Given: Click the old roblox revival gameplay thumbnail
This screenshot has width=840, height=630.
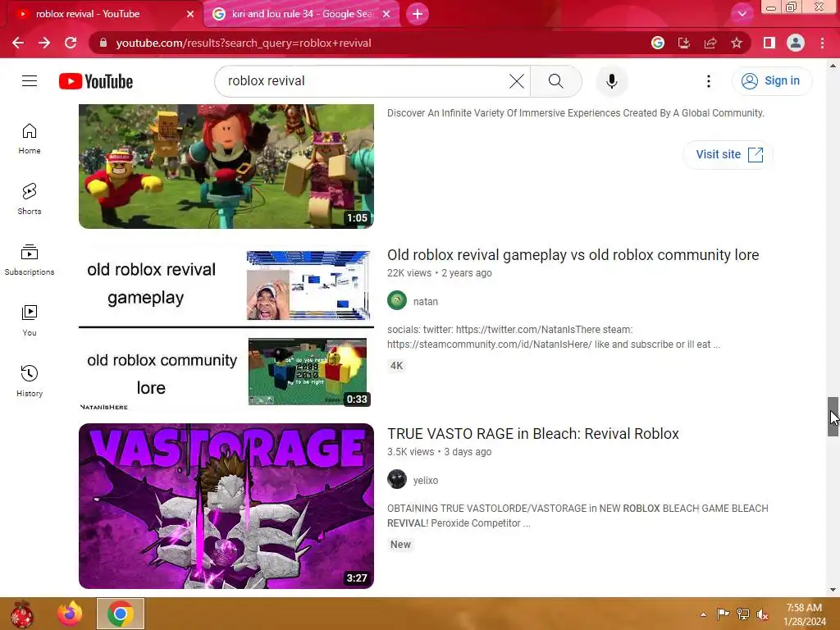Looking at the screenshot, I should (226, 328).
